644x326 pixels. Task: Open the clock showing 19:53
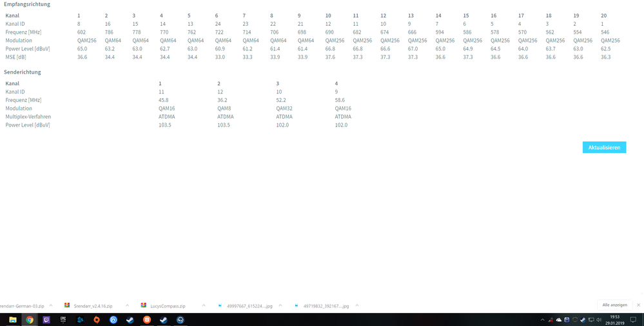[614, 320]
